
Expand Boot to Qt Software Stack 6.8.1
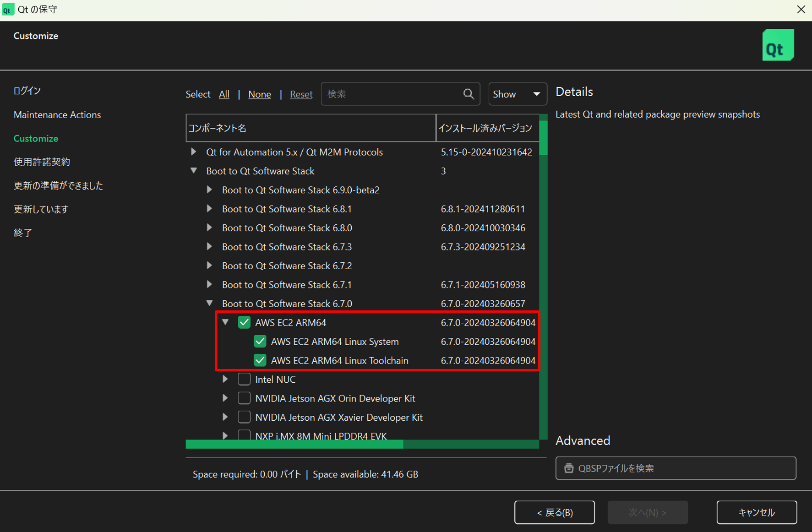click(209, 209)
